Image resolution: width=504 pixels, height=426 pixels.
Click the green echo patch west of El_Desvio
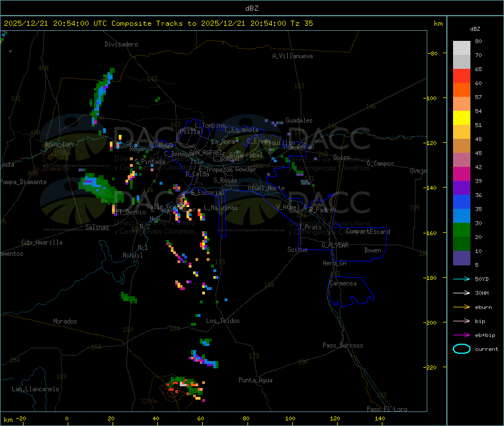tap(100, 188)
